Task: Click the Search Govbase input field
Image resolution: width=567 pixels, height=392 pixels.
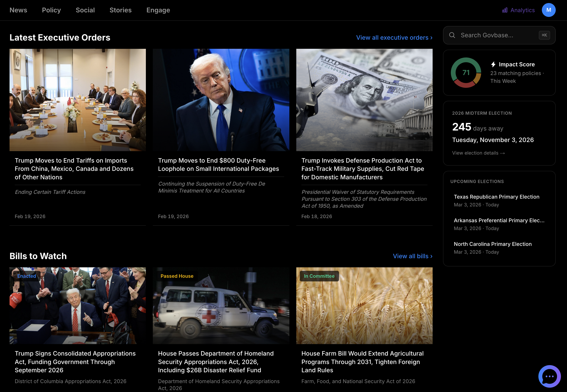Action: pos(489,35)
